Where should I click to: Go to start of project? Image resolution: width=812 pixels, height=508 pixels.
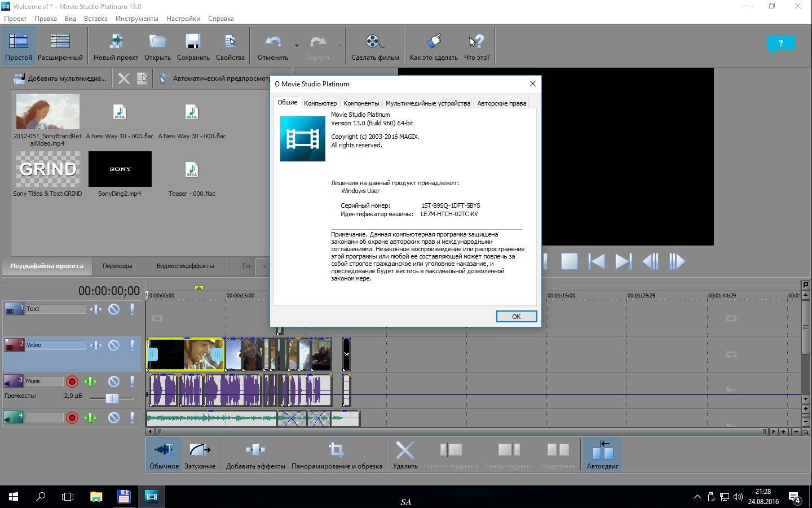597,261
